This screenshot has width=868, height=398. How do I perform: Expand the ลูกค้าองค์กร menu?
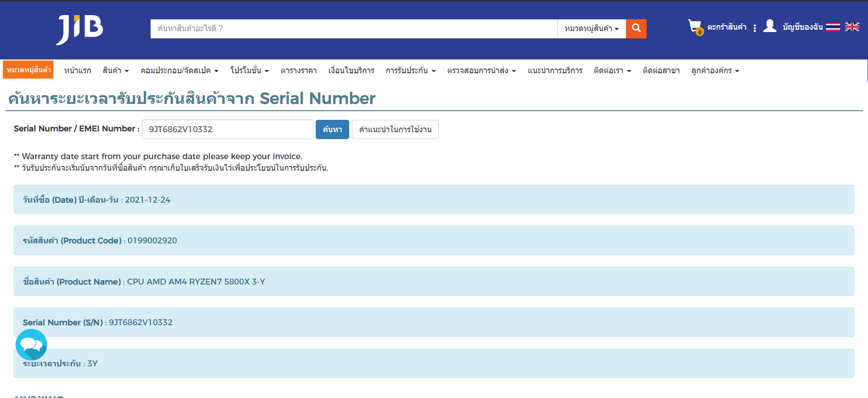point(715,70)
